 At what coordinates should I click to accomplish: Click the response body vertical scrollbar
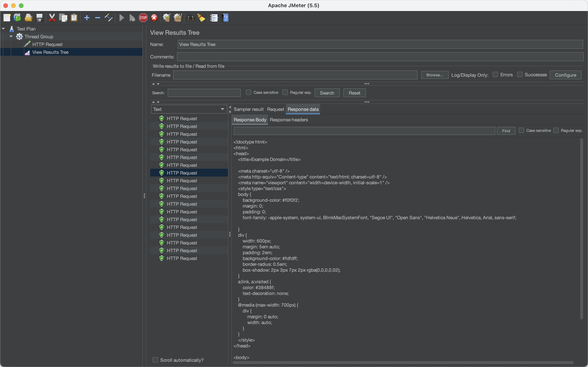pos(581,228)
